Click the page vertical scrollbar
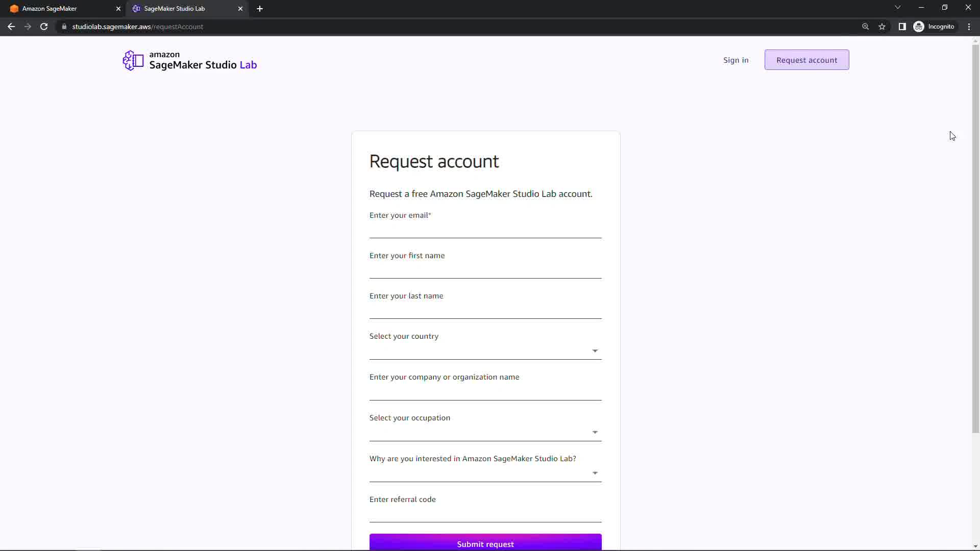980x551 pixels. [975, 240]
